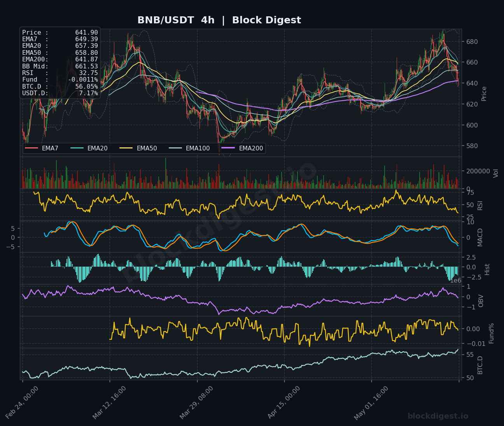
Task: Click the 600 price axis label
Action: coord(472,125)
